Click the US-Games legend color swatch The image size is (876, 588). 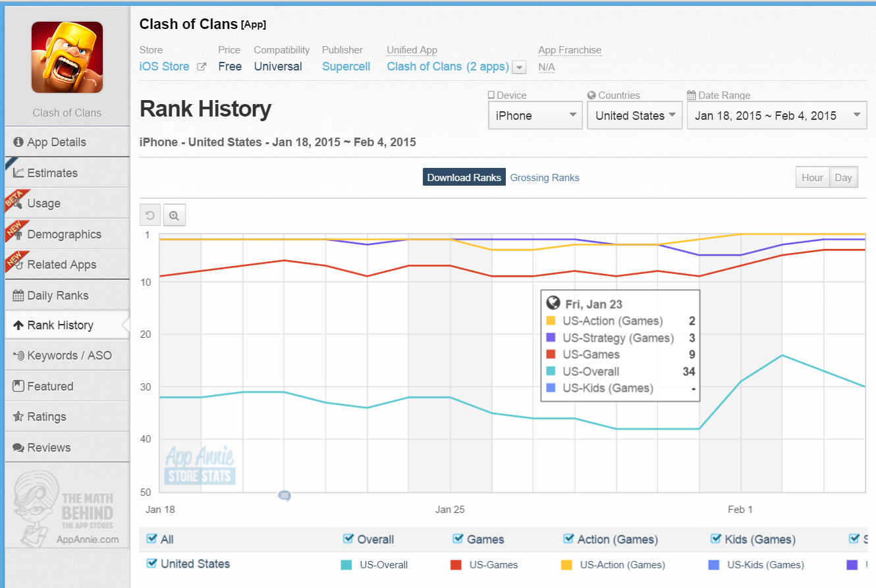click(x=456, y=564)
